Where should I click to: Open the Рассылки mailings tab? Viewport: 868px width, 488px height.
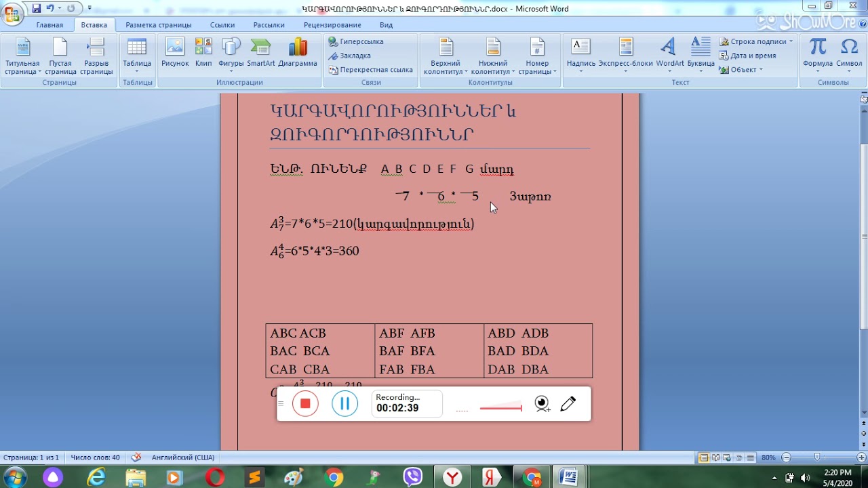269,25
